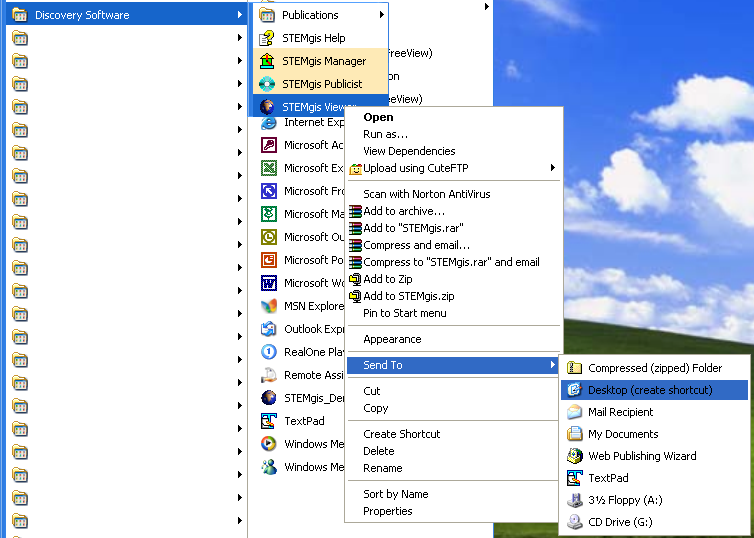Click the Microsoft Word icon
The height and width of the screenshot is (538, 754).
[269, 283]
